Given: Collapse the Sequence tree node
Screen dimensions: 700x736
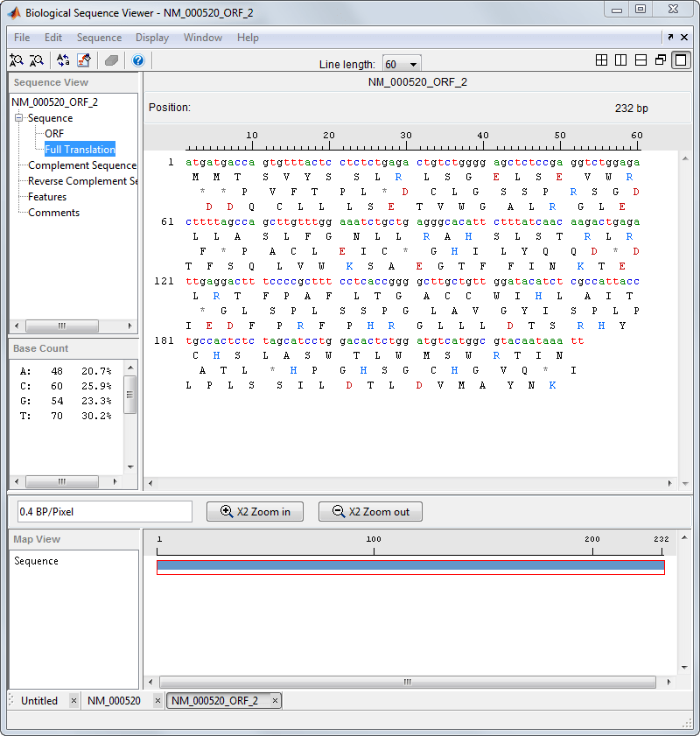Looking at the screenshot, I should pyautogui.click(x=18, y=117).
